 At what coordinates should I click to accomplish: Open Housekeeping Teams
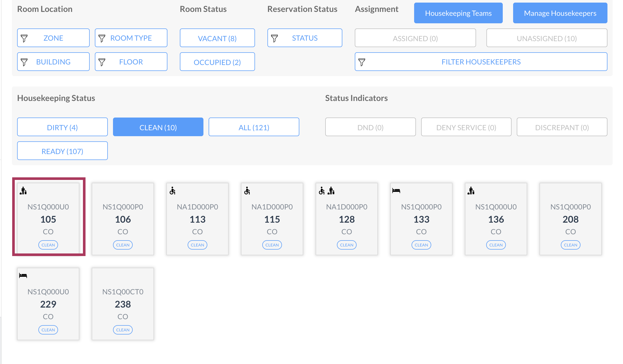[458, 13]
